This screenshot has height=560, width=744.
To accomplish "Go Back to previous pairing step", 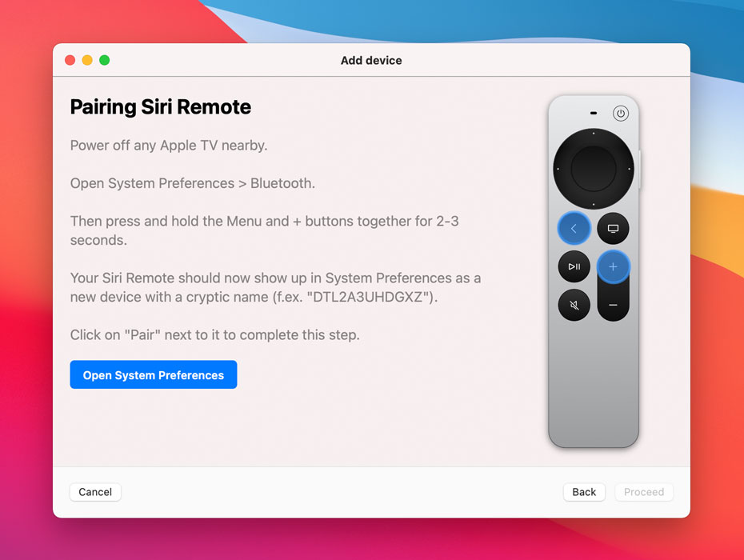I will tap(584, 492).
